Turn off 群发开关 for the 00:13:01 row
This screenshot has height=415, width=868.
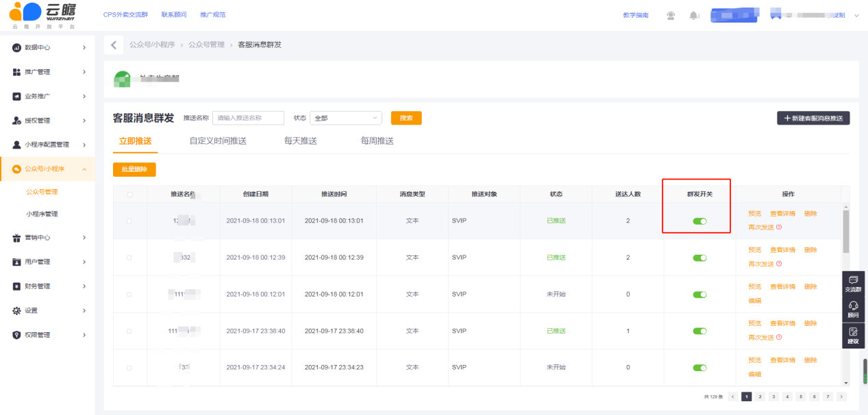pos(699,221)
